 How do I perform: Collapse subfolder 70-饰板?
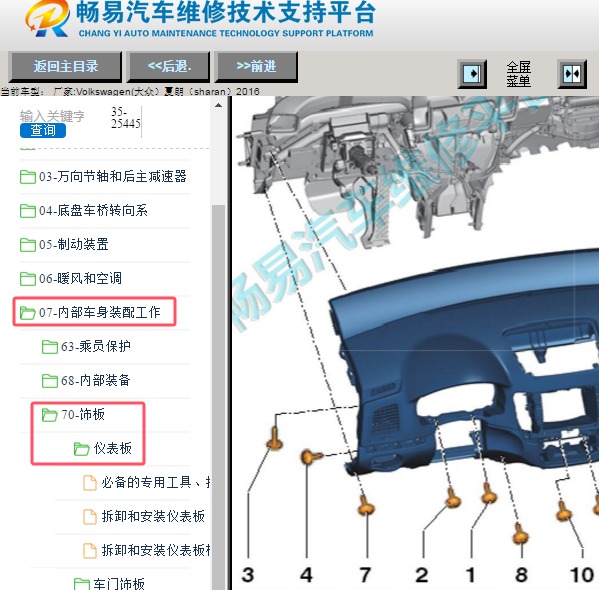83,414
